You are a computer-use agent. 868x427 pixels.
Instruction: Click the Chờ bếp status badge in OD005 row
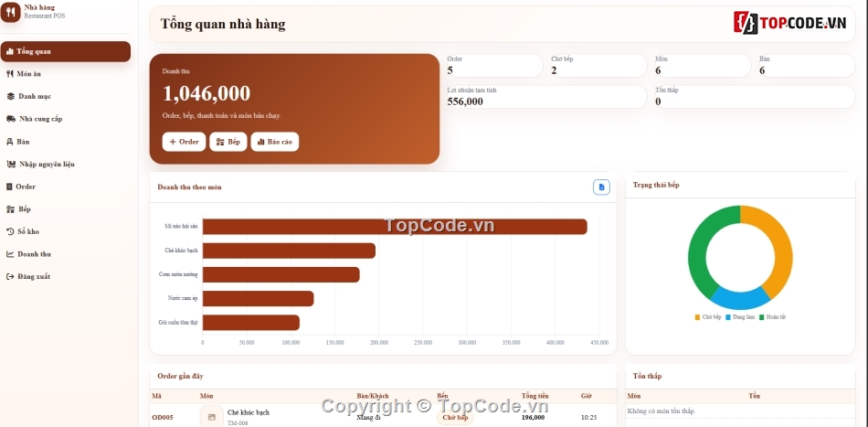click(x=455, y=418)
